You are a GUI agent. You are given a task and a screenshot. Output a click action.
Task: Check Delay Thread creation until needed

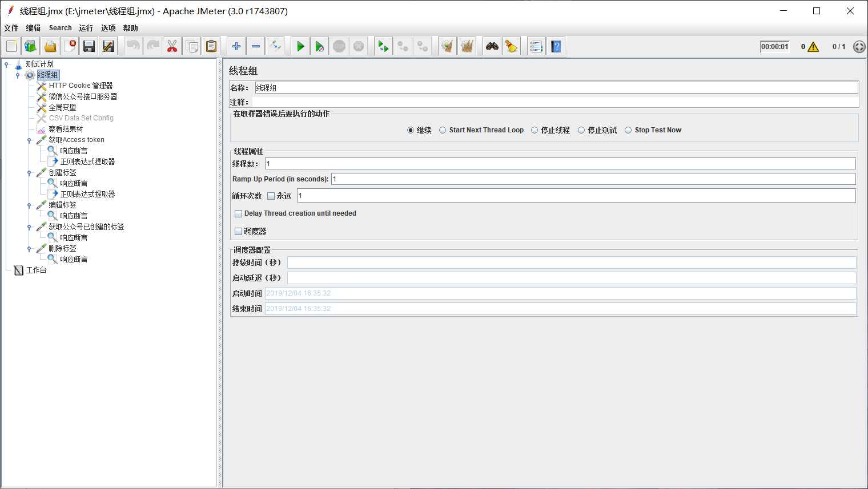pyautogui.click(x=239, y=214)
